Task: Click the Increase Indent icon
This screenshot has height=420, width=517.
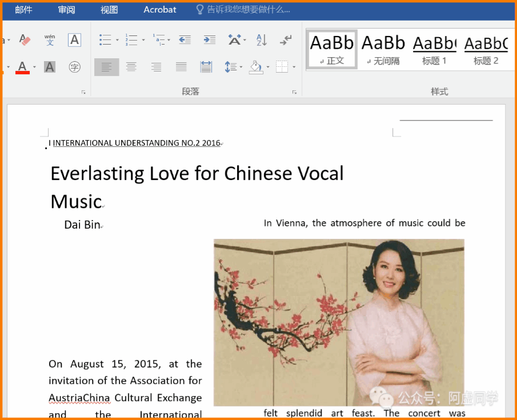Action: (x=210, y=40)
